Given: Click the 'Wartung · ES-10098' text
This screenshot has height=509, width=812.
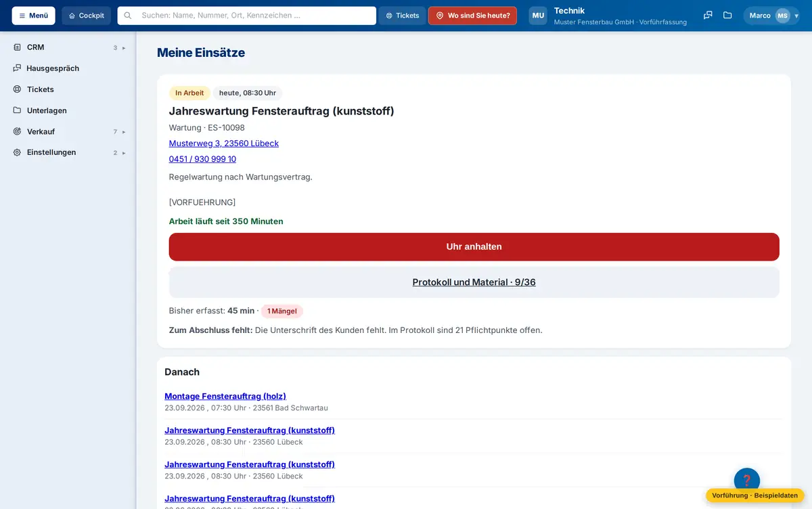Looking at the screenshot, I should click(207, 128).
